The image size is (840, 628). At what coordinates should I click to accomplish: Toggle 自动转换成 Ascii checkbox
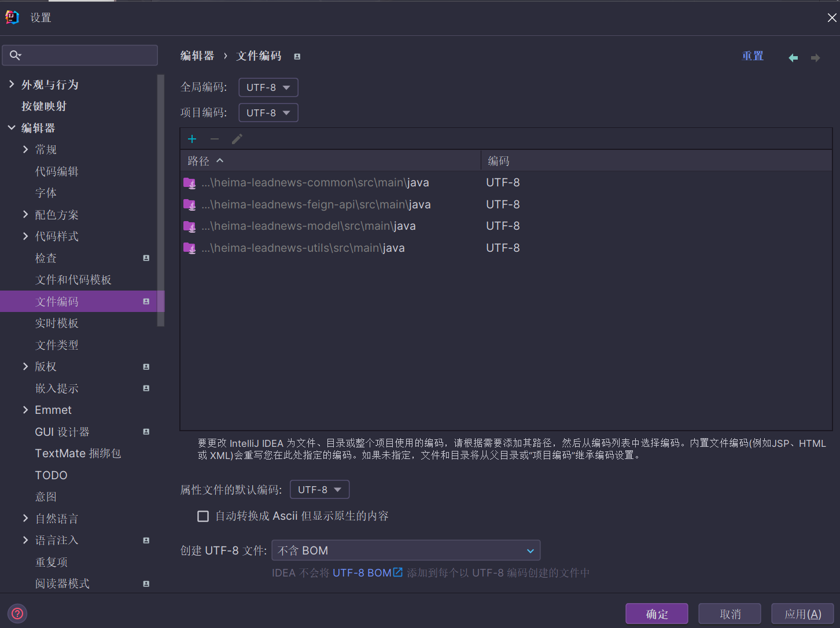[x=203, y=516]
